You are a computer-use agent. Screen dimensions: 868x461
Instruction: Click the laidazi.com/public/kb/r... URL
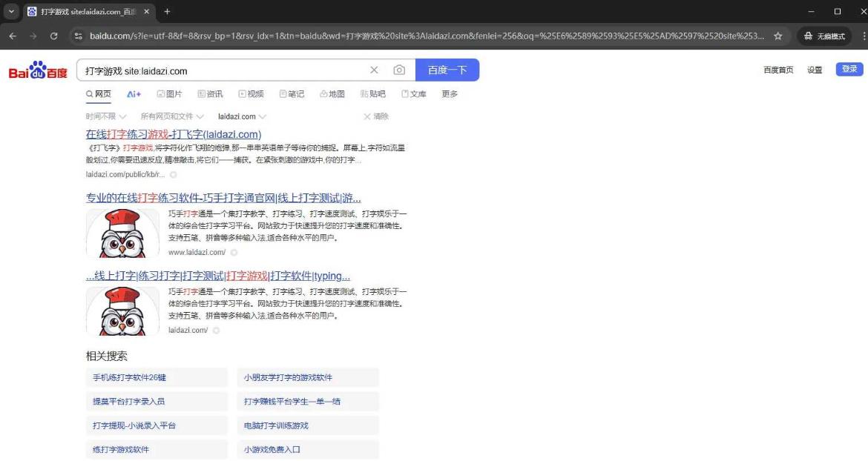125,175
